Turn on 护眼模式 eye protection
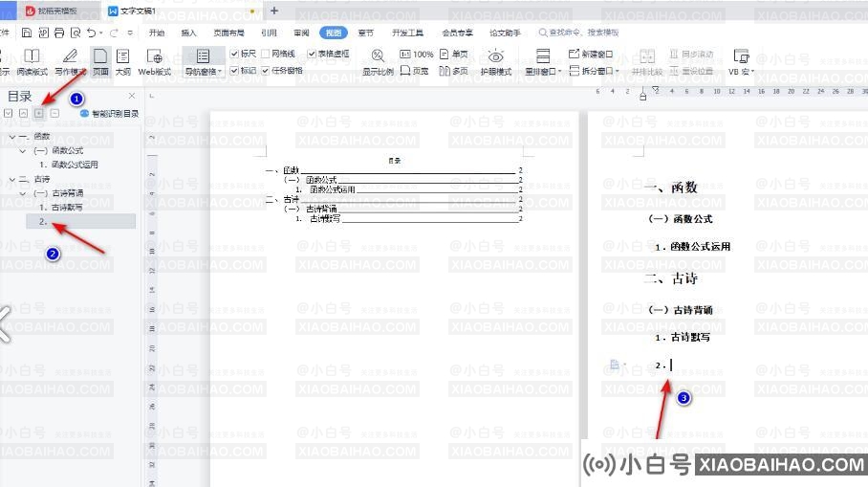The image size is (868, 487). point(495,62)
